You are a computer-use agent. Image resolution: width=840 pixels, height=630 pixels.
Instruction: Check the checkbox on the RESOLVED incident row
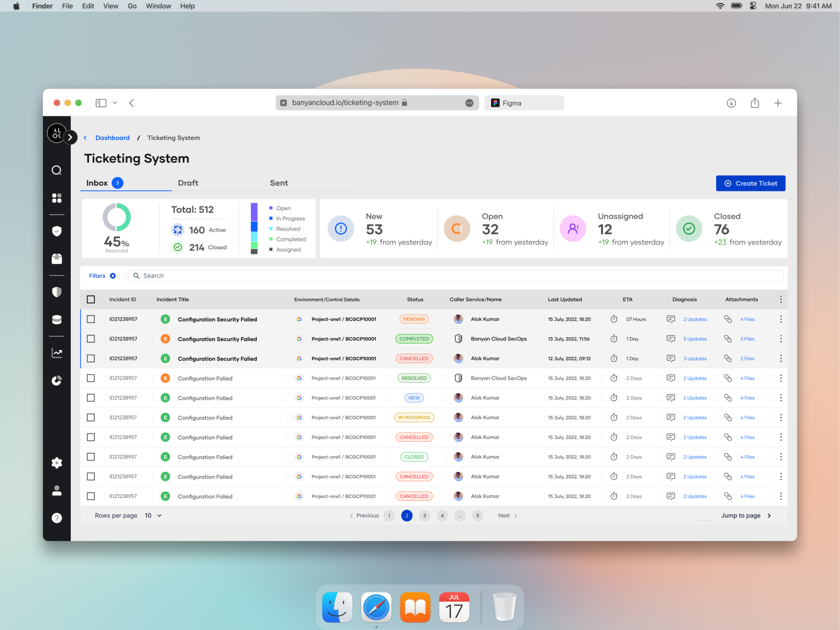[x=91, y=377]
